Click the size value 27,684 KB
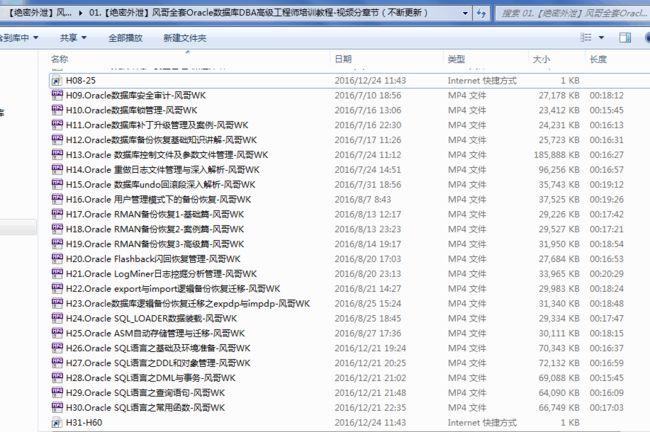The image size is (650, 432). coord(559,259)
